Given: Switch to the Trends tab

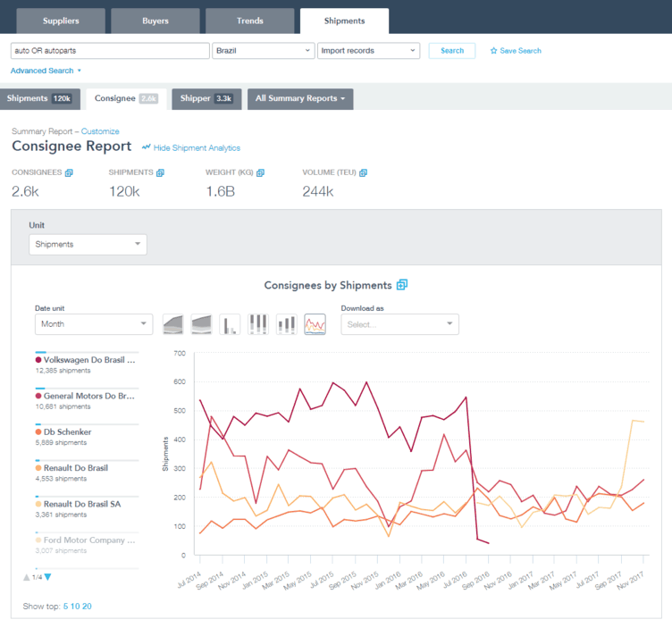Looking at the screenshot, I should click(x=249, y=21).
